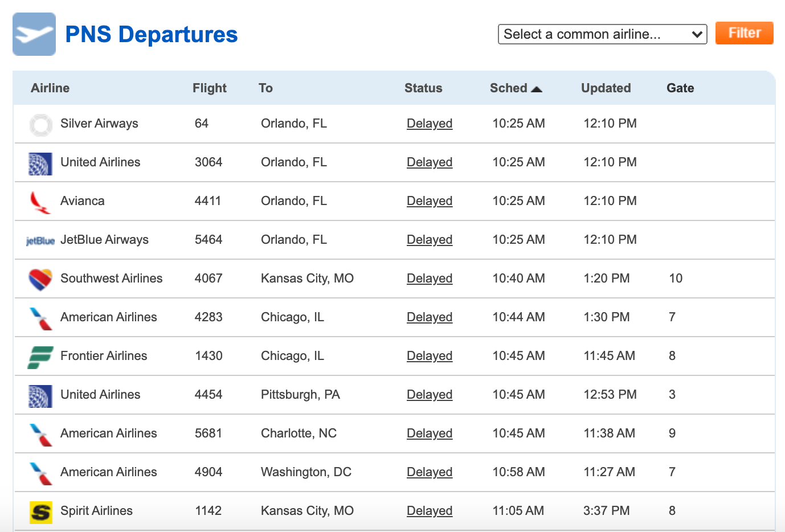Open Delayed status for Silver Airways 64

pyautogui.click(x=430, y=124)
